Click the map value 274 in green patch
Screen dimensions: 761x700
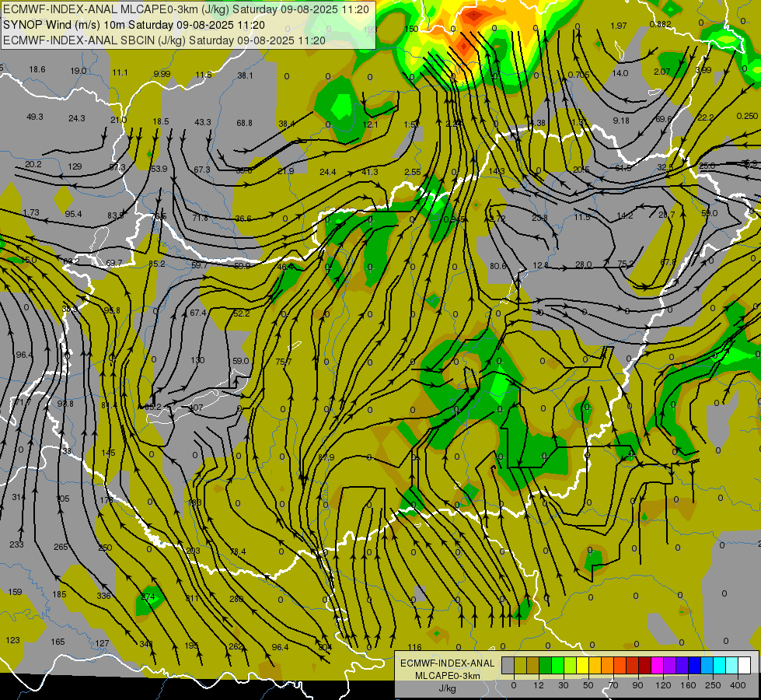[148, 597]
